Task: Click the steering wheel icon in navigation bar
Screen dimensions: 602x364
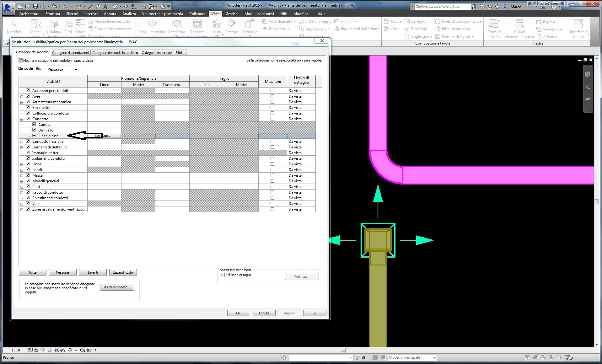Action: click(x=587, y=74)
